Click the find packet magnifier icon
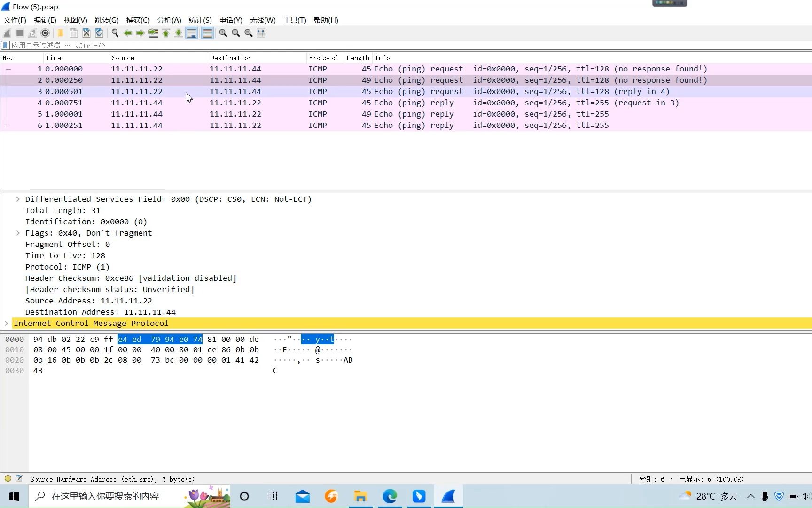Screen dimensions: 812x508 [115, 33]
